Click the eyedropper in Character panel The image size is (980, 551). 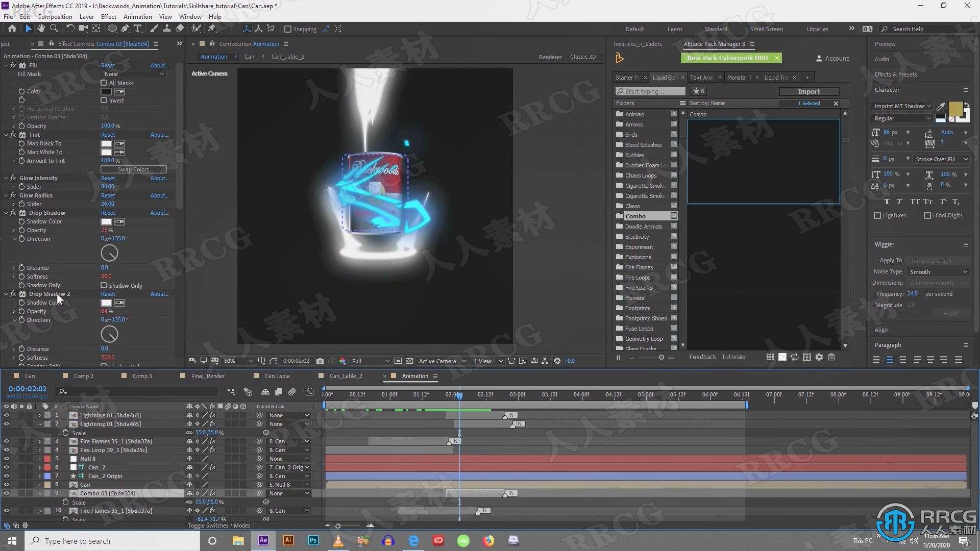[941, 106]
